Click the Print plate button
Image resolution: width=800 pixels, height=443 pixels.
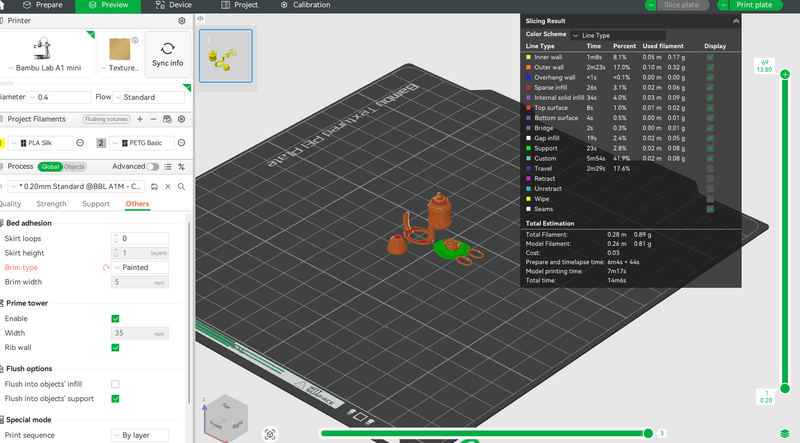(x=754, y=5)
